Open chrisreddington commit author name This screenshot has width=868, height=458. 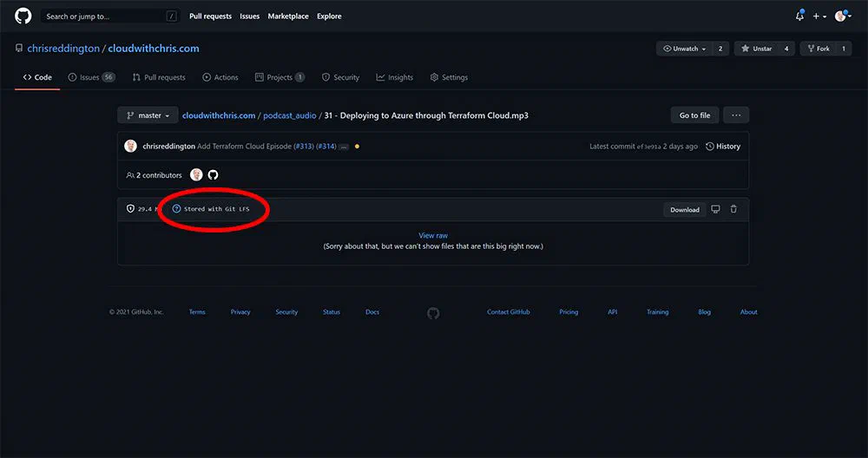(169, 147)
